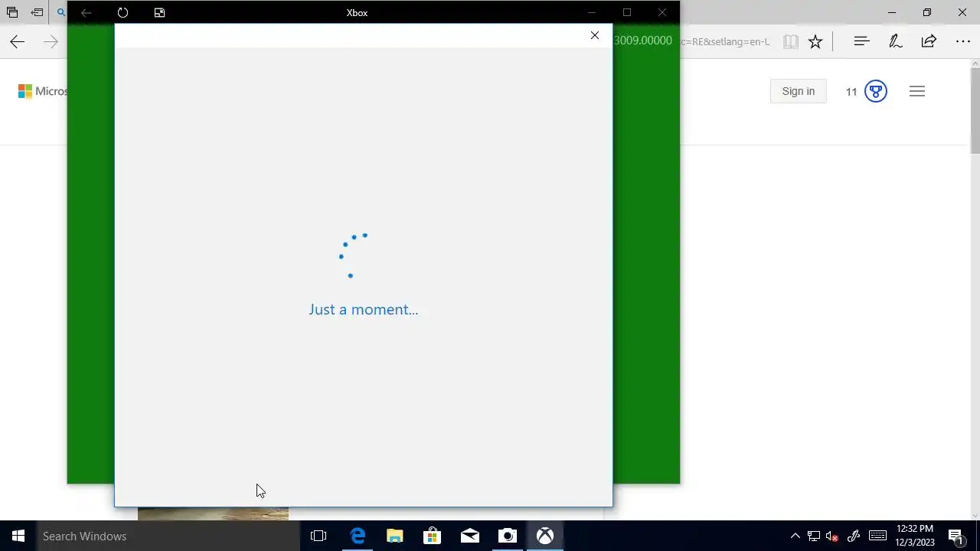This screenshot has width=980, height=551.
Task: Click the Edge forward navigation arrow
Action: pyautogui.click(x=51, y=42)
